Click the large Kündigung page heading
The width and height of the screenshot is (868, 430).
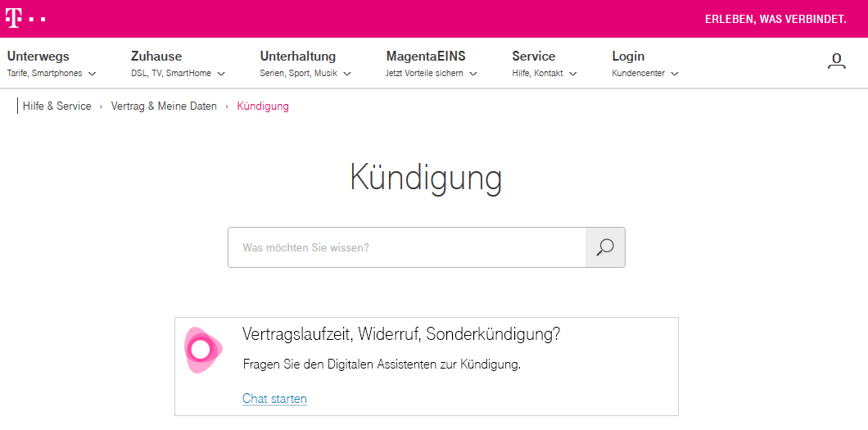point(427,179)
